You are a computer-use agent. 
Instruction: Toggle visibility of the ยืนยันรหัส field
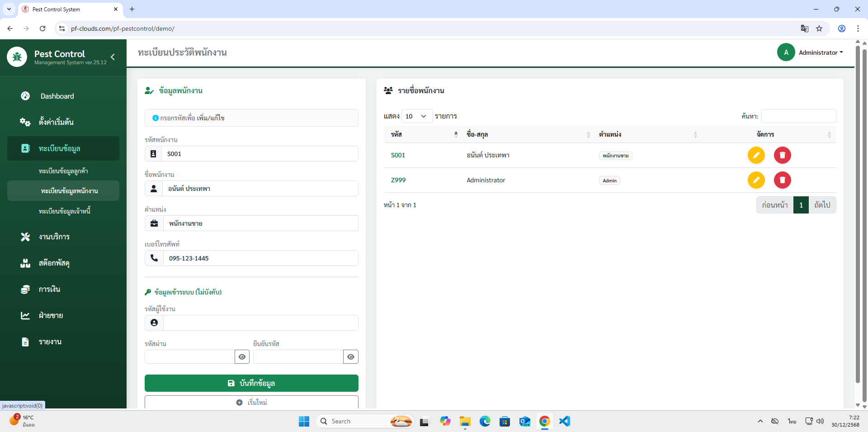[350, 357]
